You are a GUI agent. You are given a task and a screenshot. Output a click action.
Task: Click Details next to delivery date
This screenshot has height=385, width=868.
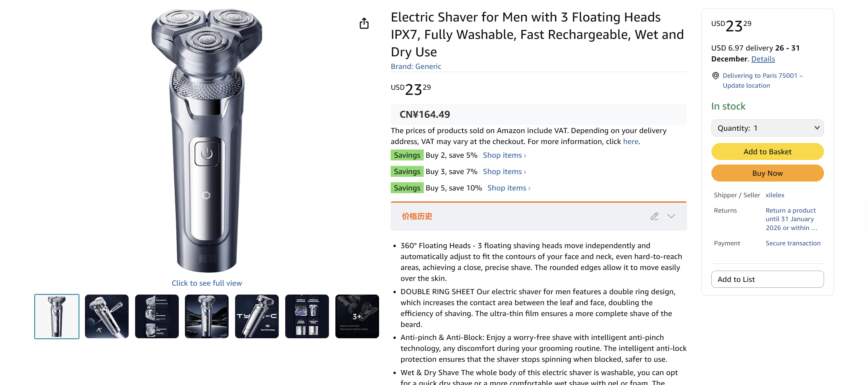[x=763, y=59]
